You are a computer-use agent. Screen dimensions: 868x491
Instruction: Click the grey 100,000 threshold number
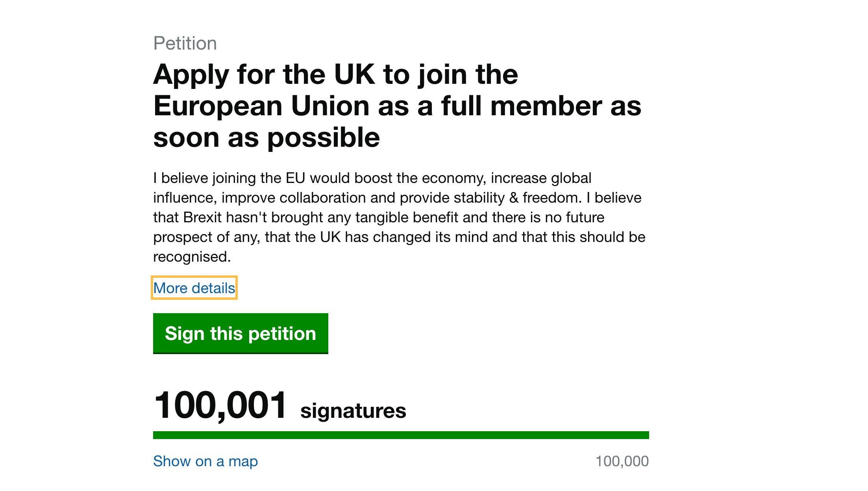click(x=622, y=461)
